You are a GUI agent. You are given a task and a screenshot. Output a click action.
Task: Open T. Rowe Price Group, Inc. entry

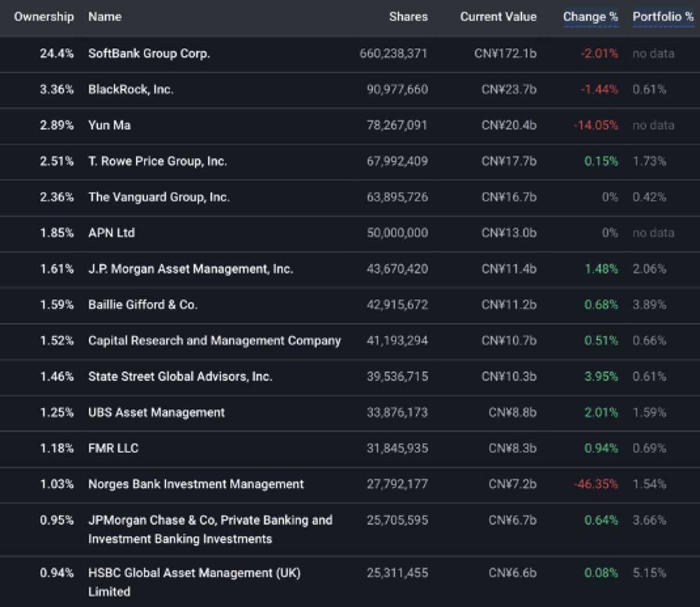[157, 162]
